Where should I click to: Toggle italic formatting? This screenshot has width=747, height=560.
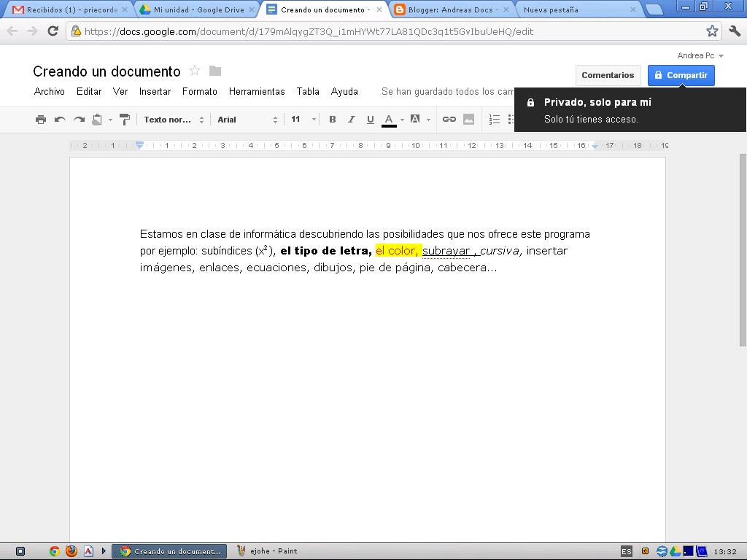tap(351, 119)
